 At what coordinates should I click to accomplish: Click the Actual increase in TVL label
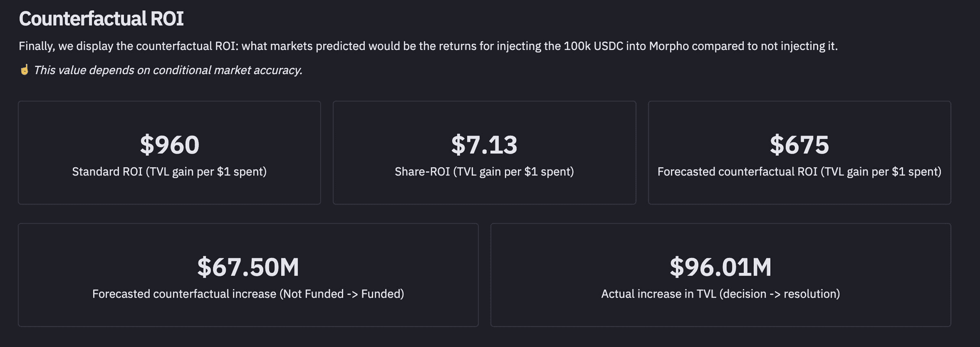pyautogui.click(x=720, y=294)
